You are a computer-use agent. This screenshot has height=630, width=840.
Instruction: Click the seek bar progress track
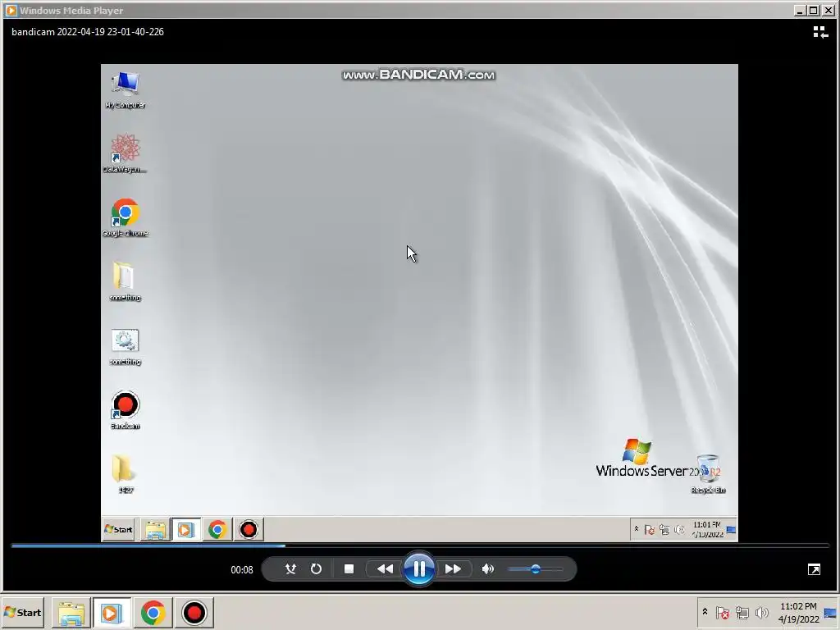pyautogui.click(x=420, y=546)
